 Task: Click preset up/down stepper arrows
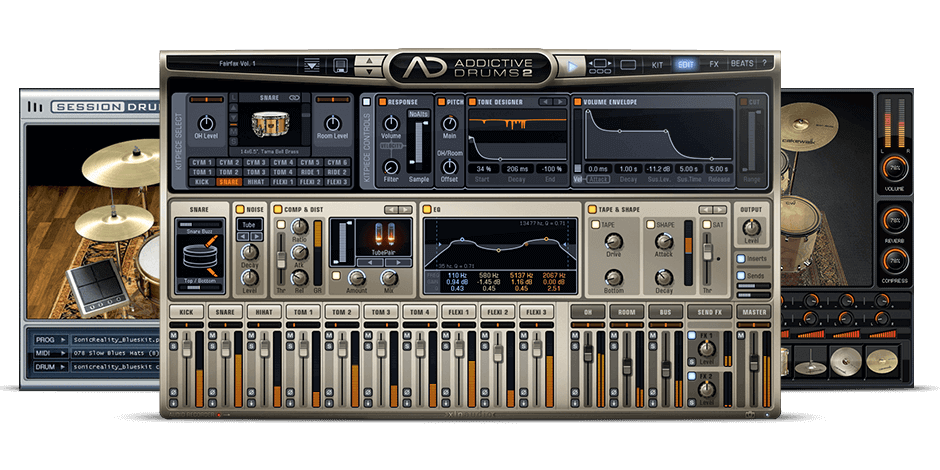pos(370,65)
